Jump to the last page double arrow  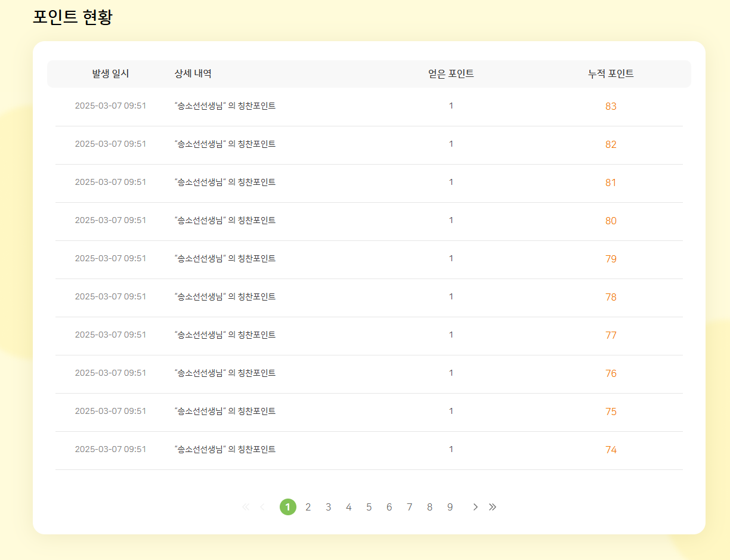coord(493,507)
